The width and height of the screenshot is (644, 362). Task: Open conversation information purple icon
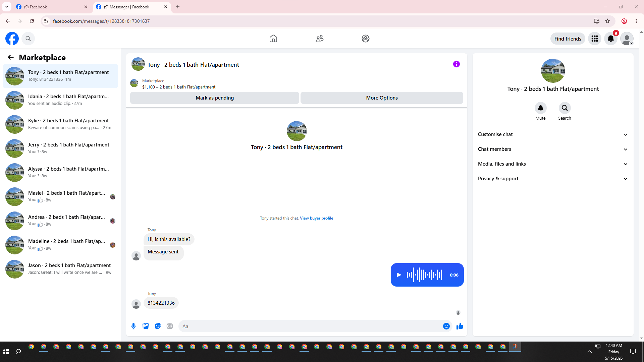(457, 64)
